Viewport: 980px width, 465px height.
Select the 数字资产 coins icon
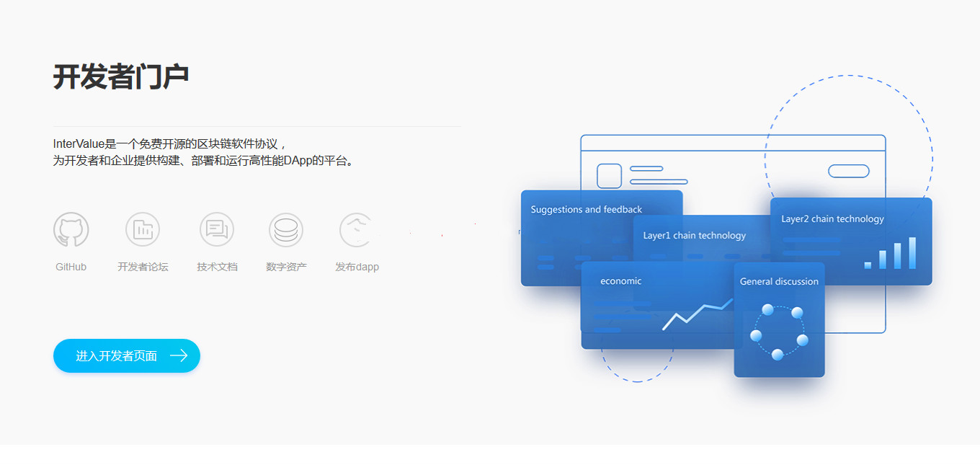[x=286, y=230]
